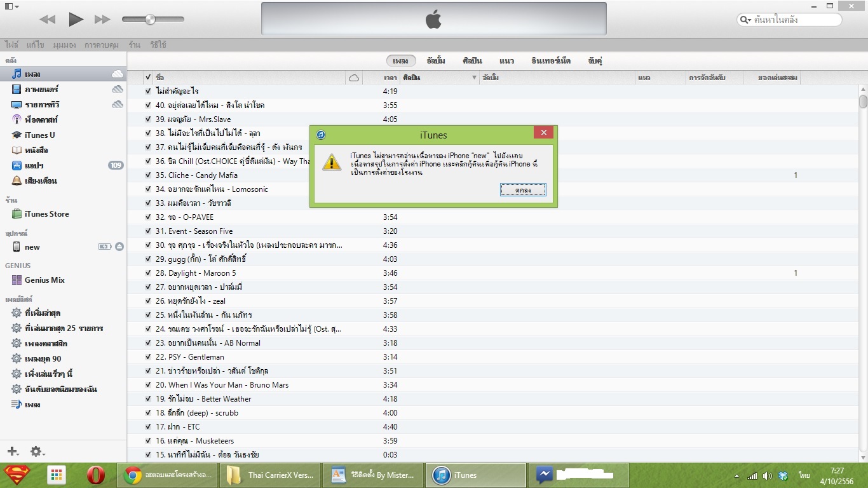Open the ที่เพิ่มล่าสุด smart playlist
This screenshot has height=488, width=868.
coord(43,313)
